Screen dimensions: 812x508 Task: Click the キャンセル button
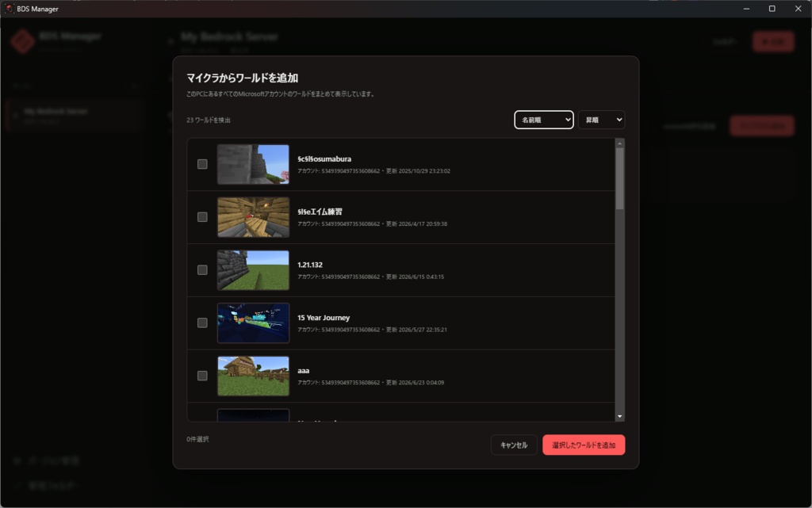coord(514,445)
